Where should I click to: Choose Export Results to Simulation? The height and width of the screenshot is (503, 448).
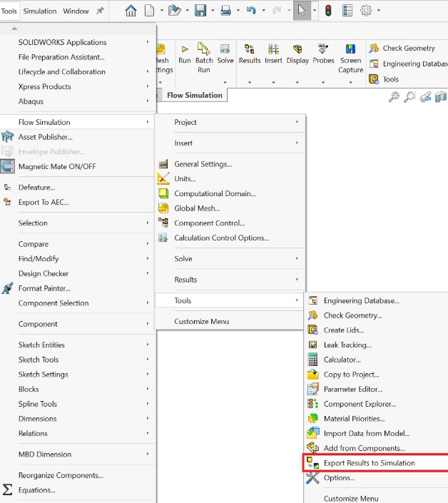[x=376, y=463]
